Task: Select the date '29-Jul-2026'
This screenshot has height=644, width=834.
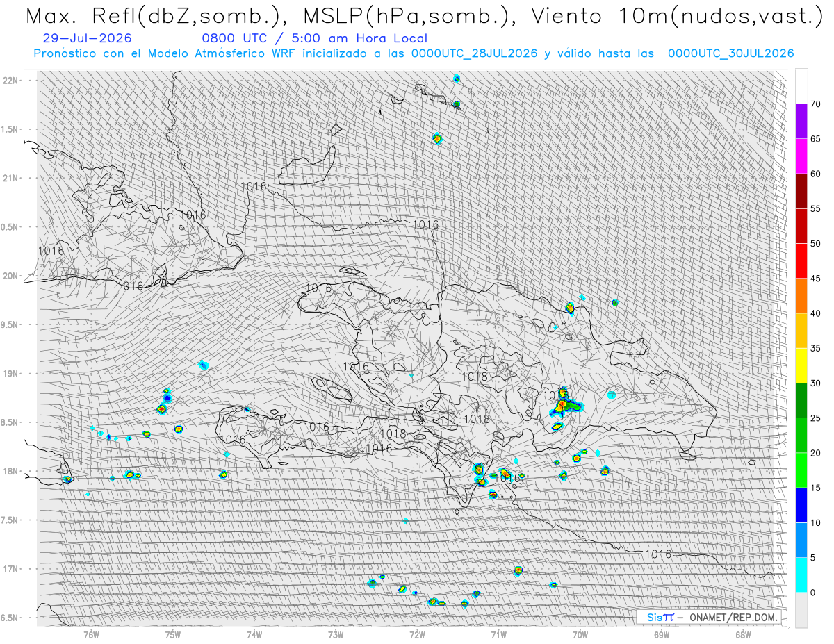Action: click(86, 38)
